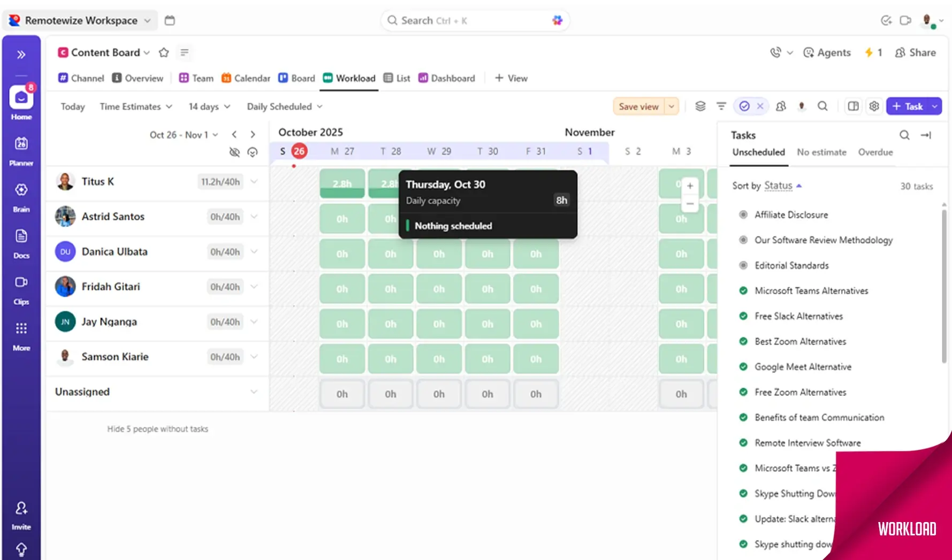Switch to the Calendar view tab
This screenshot has width=952, height=560.
246,78
